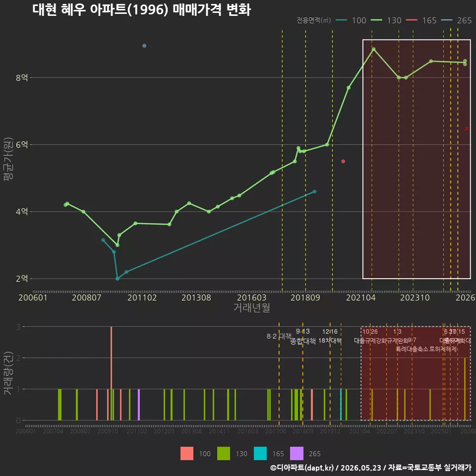Click '201706' on the volume chart x-axis
The image size is (476, 476).
[x=276, y=431]
